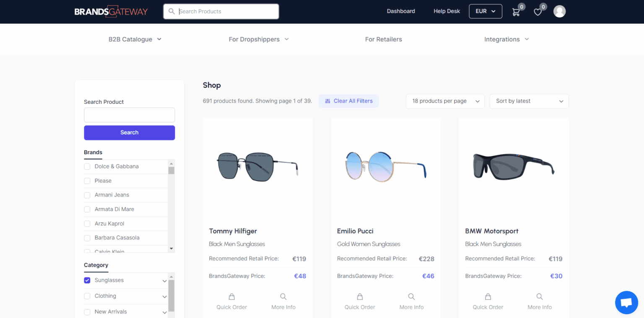Click More Info icon under Emilio Pucci sunglasses
644x318 pixels.
[x=411, y=296]
